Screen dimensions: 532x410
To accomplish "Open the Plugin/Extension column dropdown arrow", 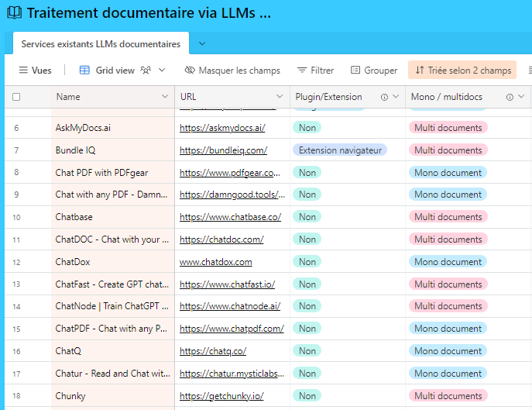I will pyautogui.click(x=396, y=96).
